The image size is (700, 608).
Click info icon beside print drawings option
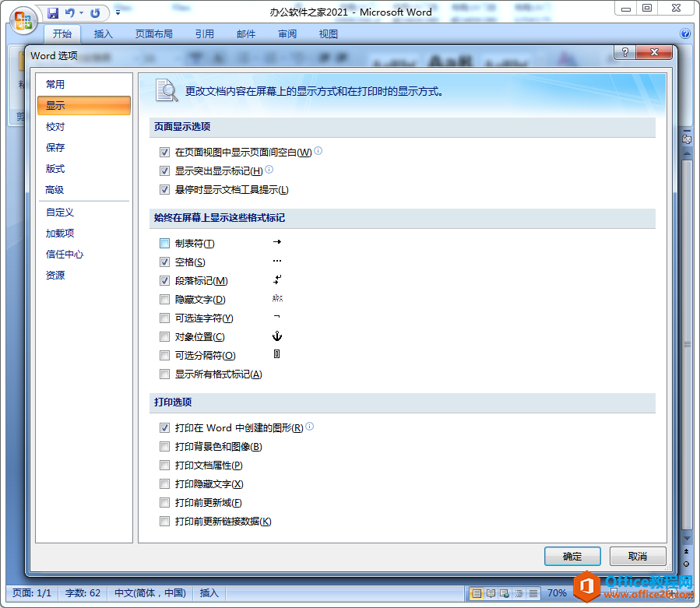coord(309,427)
